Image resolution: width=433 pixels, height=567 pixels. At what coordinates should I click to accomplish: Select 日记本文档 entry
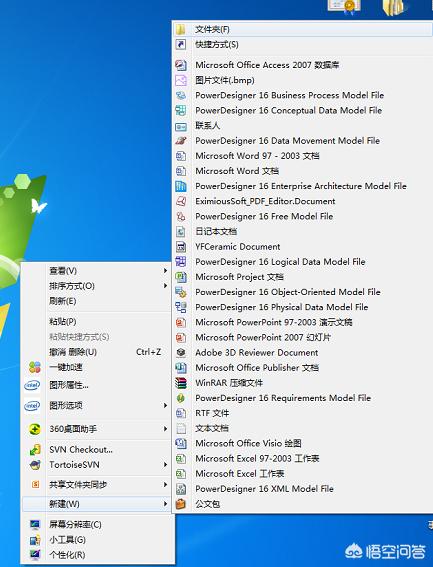tap(303, 231)
